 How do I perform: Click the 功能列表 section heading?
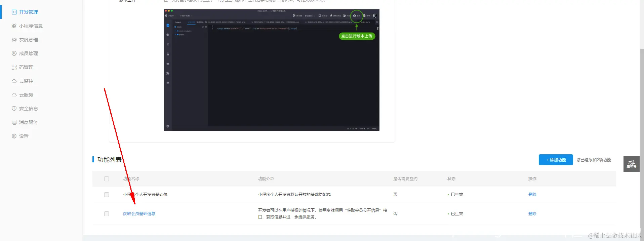(110, 160)
